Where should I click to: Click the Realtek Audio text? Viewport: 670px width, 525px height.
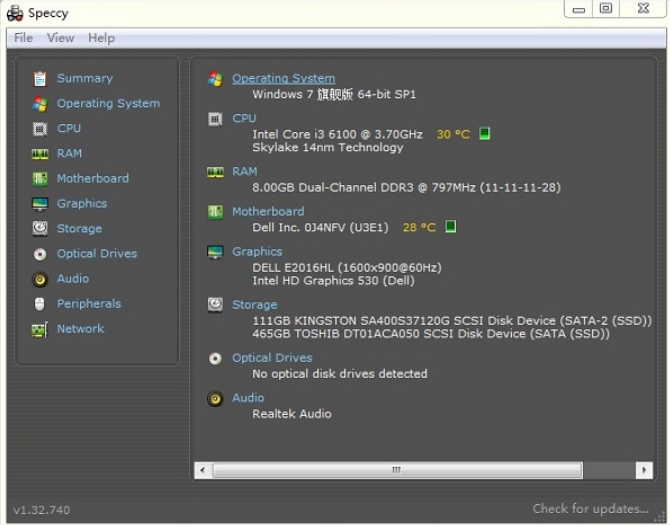[x=292, y=414]
